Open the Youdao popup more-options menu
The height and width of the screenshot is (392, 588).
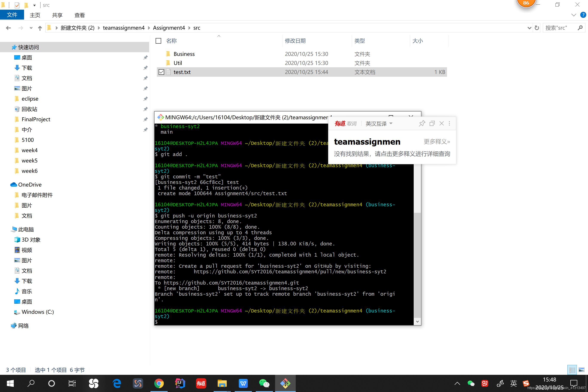[449, 124]
